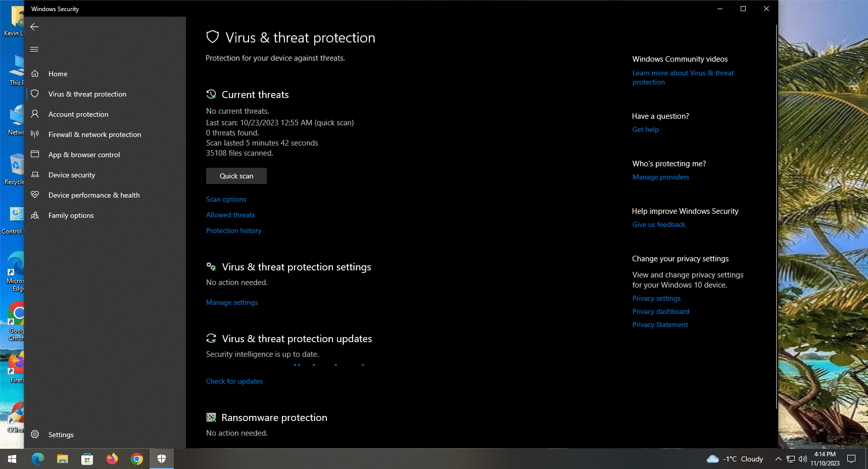Viewport: 868px width, 469px height.
Task: Click 'Last scan: 10/23/2023' line
Action: click(x=280, y=123)
